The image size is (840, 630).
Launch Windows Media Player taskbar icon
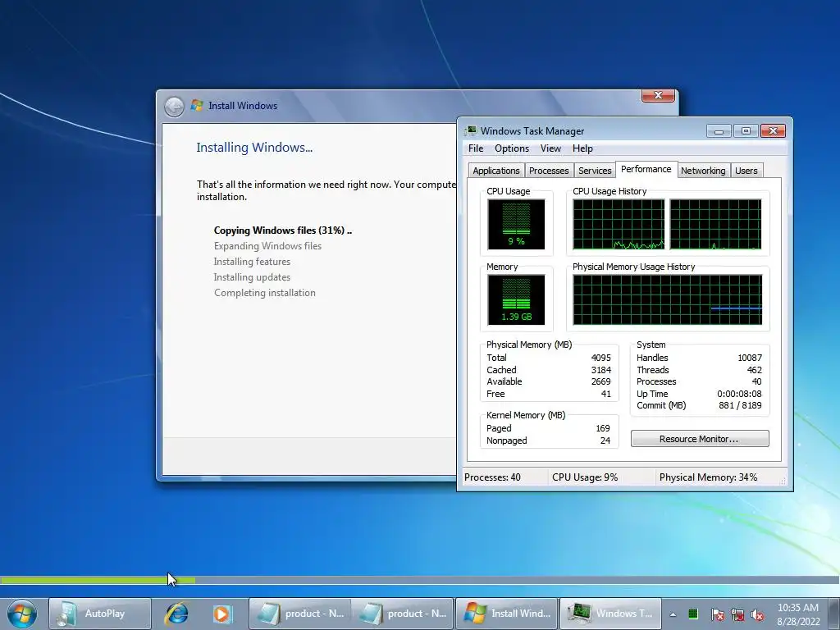tap(221, 614)
